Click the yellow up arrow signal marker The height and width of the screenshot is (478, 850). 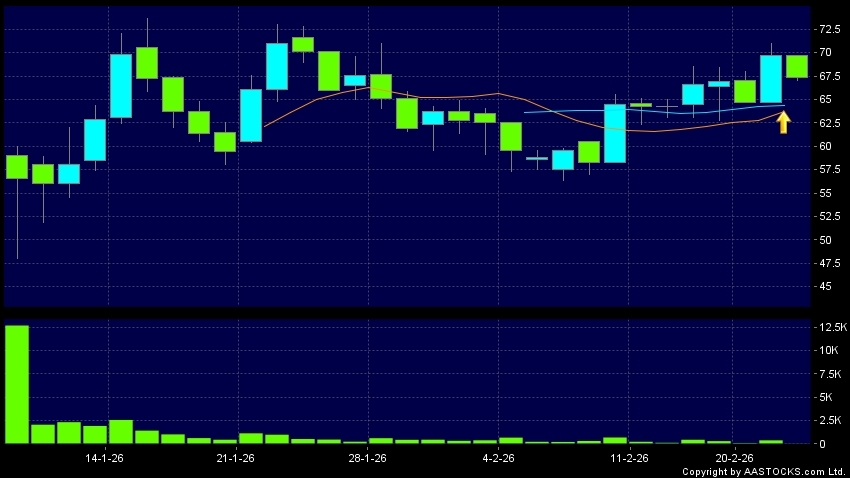pos(784,122)
